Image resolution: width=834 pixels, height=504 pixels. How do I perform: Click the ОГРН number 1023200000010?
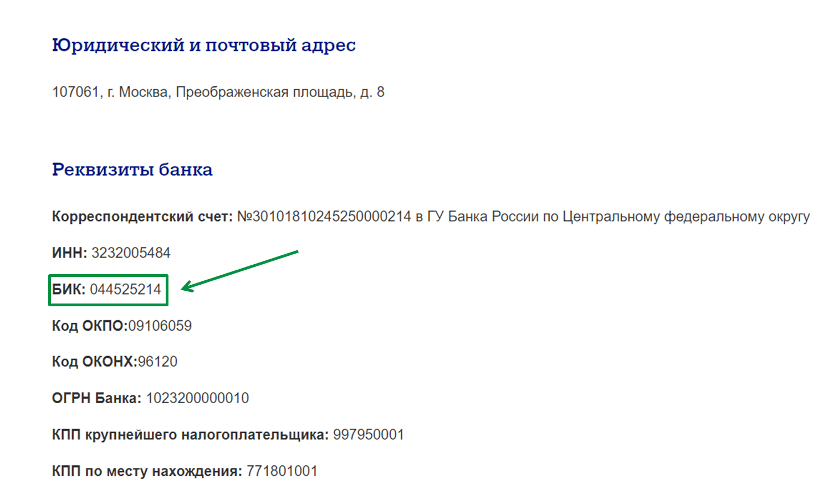tap(197, 398)
